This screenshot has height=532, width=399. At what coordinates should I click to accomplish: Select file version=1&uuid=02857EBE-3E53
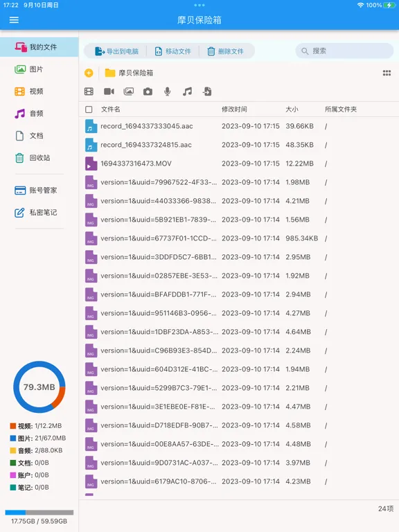(239, 276)
